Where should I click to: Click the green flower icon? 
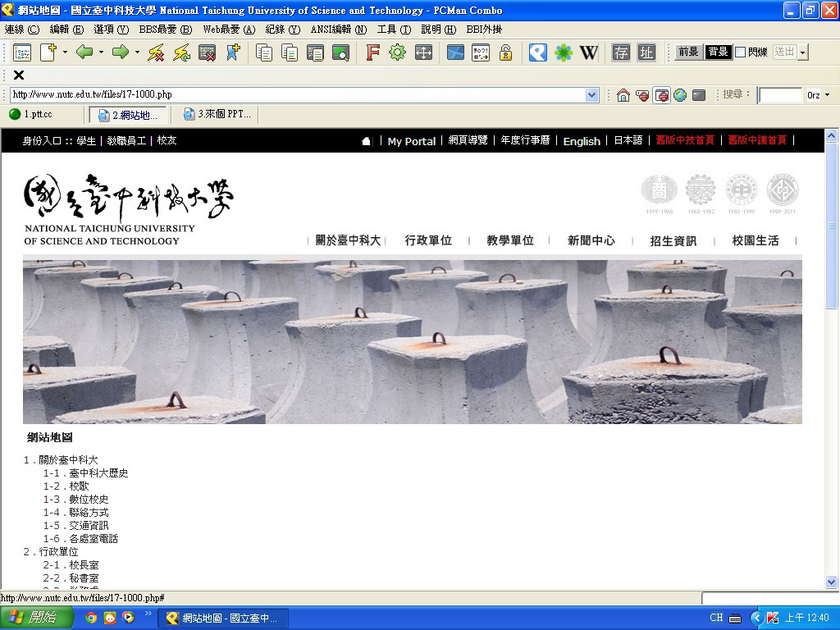point(564,52)
